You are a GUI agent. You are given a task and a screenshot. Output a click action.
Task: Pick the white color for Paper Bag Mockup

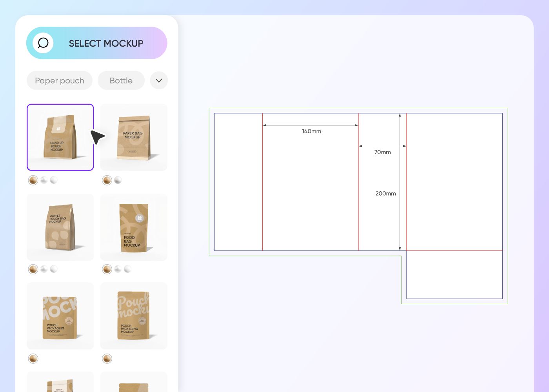coord(118,180)
